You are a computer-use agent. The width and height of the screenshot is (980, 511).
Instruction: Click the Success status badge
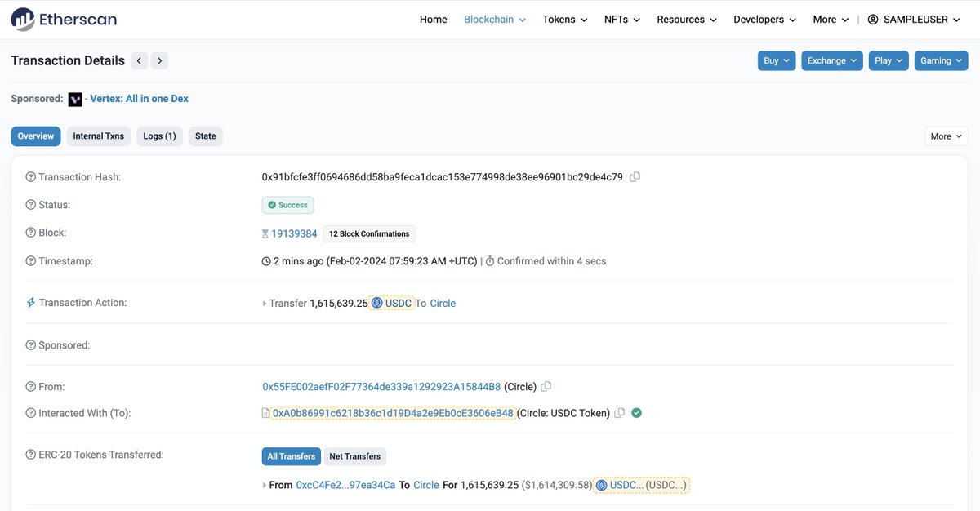pyautogui.click(x=287, y=205)
